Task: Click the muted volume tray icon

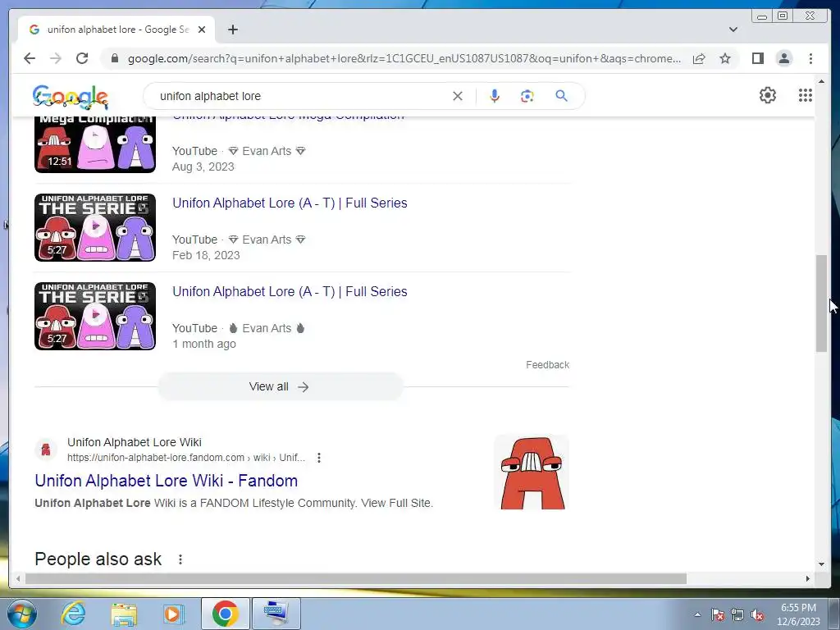Action: click(757, 615)
